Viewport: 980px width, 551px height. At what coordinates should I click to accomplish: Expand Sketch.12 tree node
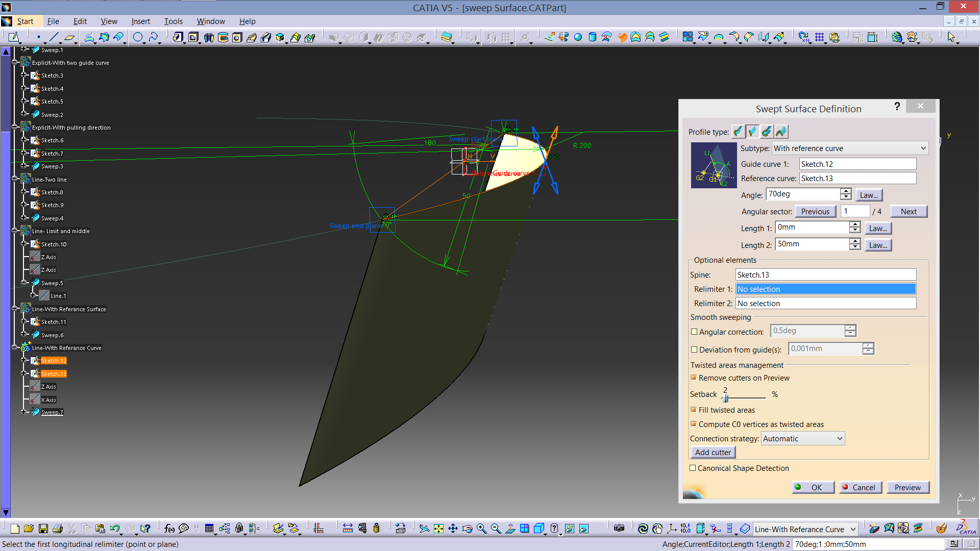coord(24,360)
